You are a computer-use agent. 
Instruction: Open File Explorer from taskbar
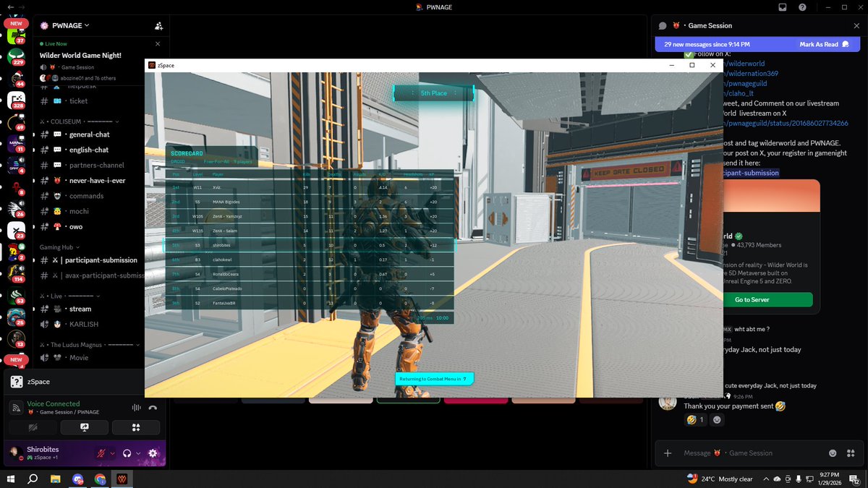(x=55, y=479)
